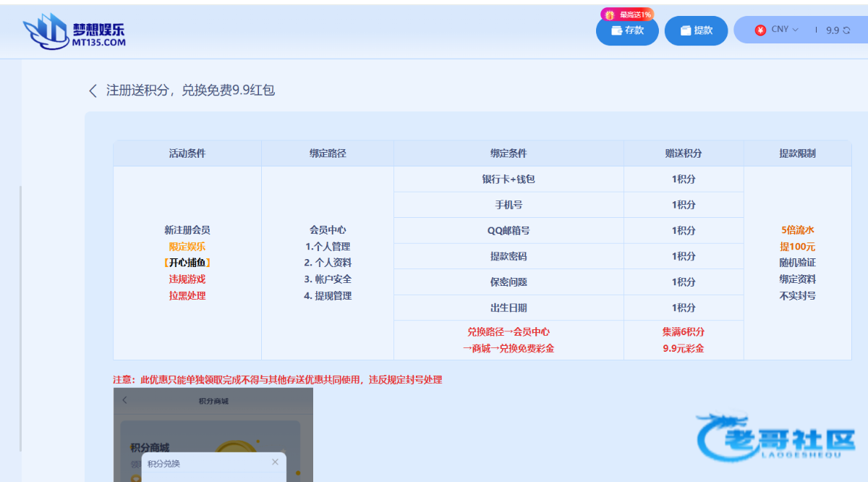
Task: Open the CNY currency dropdown
Action: coord(784,30)
